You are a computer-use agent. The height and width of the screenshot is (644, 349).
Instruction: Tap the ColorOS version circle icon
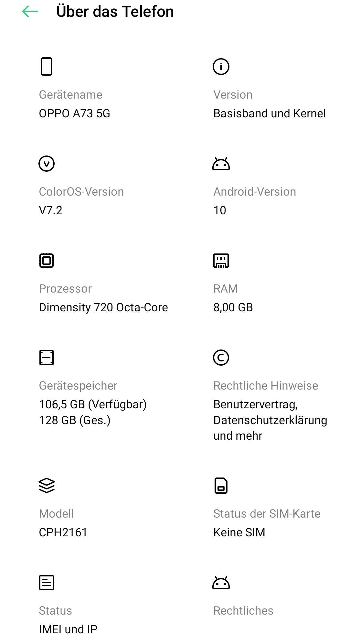click(47, 164)
